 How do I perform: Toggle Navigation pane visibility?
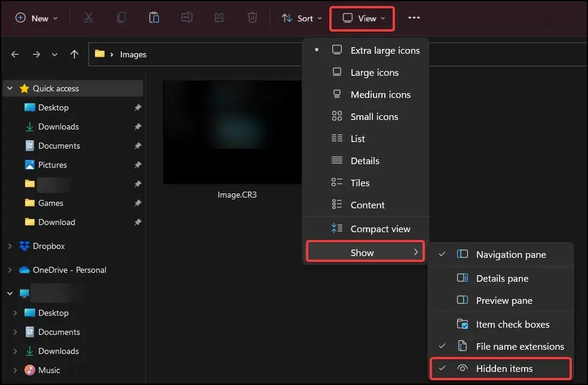point(501,255)
